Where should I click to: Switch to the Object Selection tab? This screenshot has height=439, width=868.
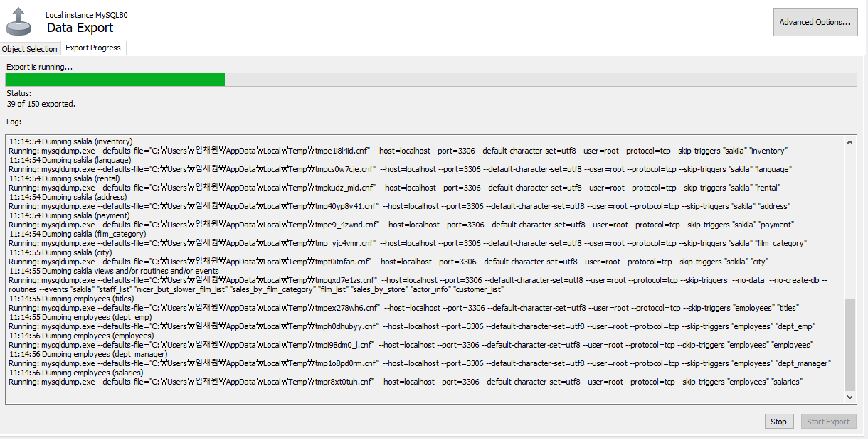tap(30, 49)
